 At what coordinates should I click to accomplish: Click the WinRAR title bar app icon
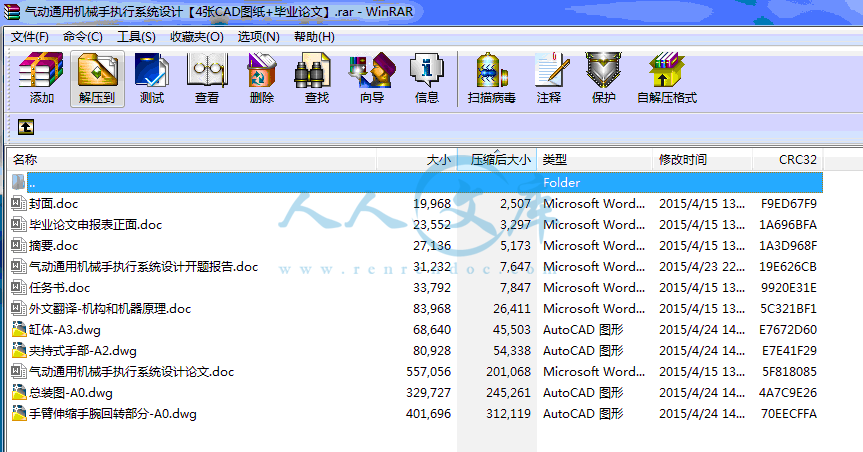12,12
